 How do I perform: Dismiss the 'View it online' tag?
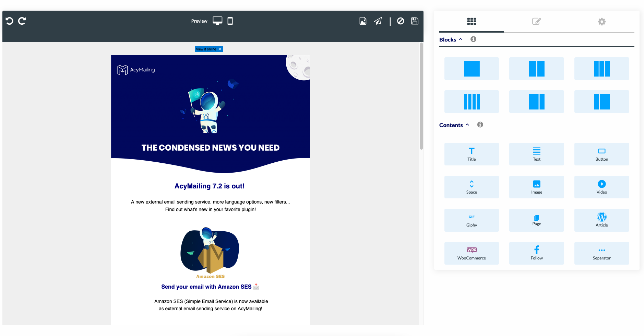coord(220,49)
